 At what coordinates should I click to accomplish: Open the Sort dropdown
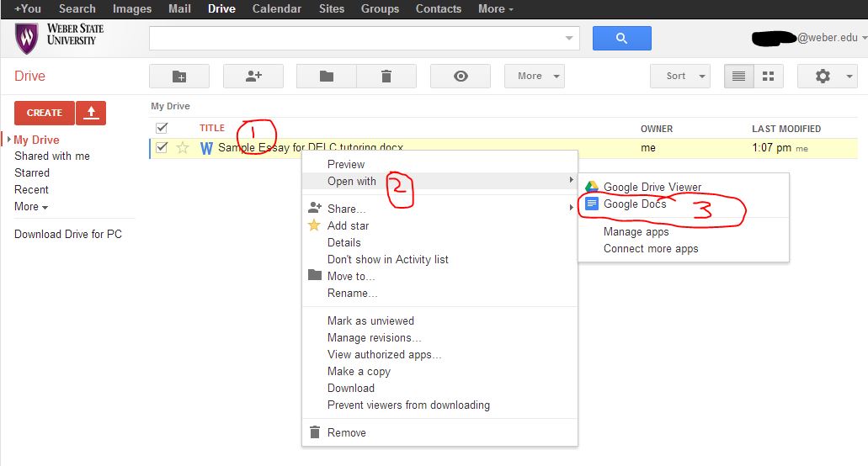[680, 76]
